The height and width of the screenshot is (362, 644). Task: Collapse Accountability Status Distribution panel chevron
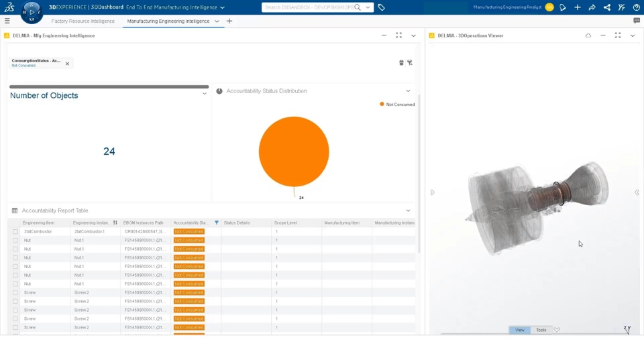pyautogui.click(x=408, y=91)
